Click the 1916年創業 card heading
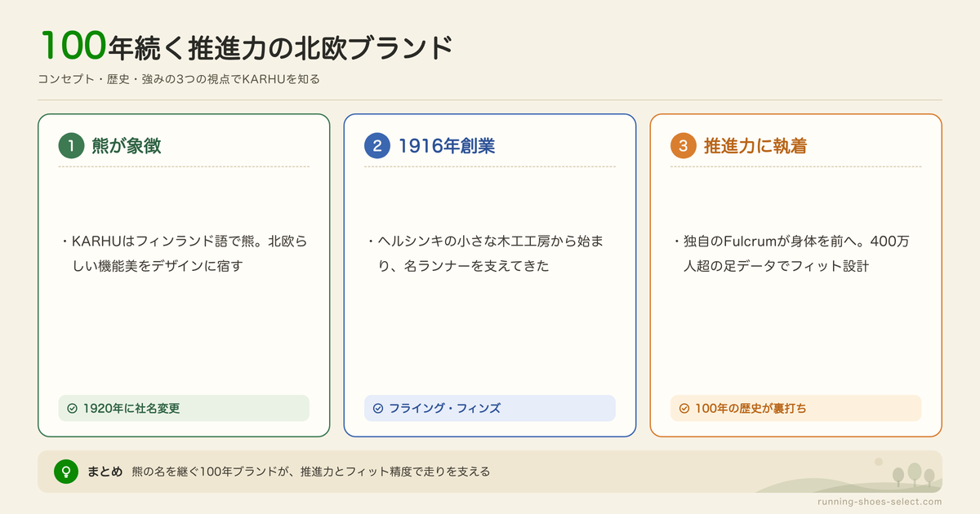 click(x=447, y=146)
